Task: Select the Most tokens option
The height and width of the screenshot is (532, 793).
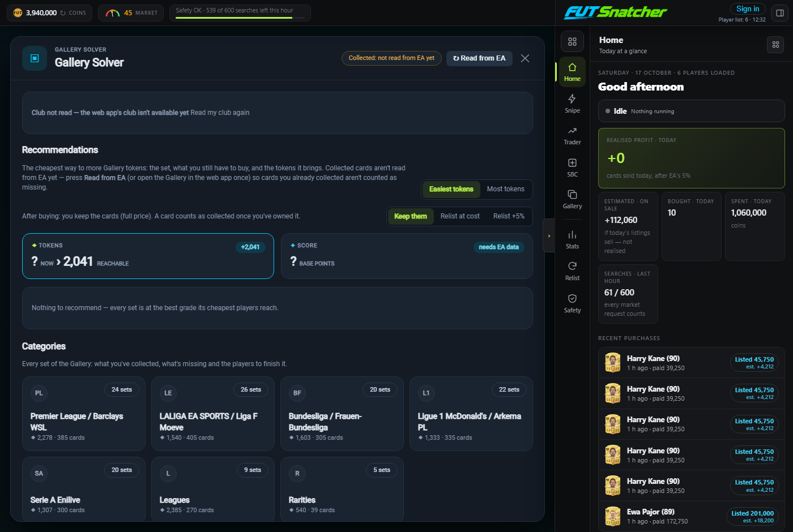Action: tap(506, 189)
